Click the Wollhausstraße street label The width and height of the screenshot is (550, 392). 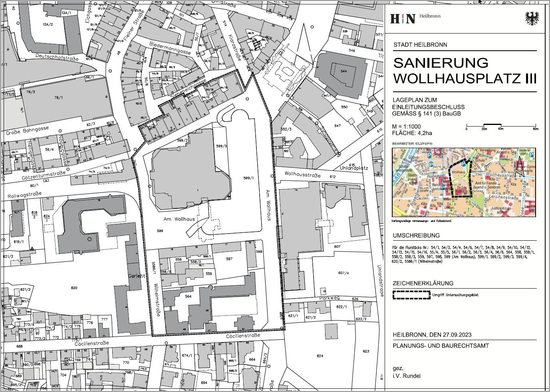(x=303, y=174)
